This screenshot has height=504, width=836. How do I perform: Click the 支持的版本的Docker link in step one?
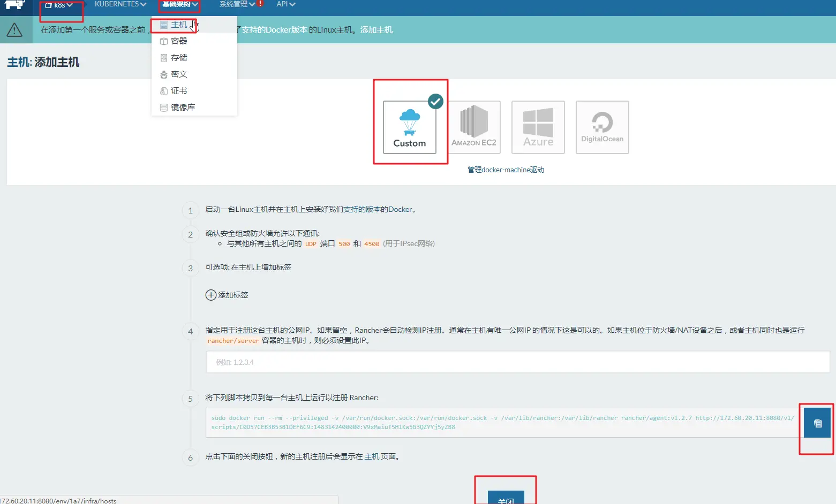[x=378, y=209]
